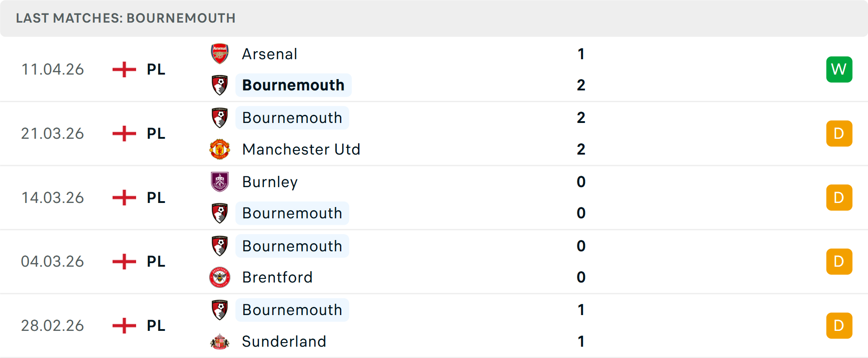Screen dimensions: 868x358
Task: Click the England flag beside 28.02.26
Action: point(123,325)
